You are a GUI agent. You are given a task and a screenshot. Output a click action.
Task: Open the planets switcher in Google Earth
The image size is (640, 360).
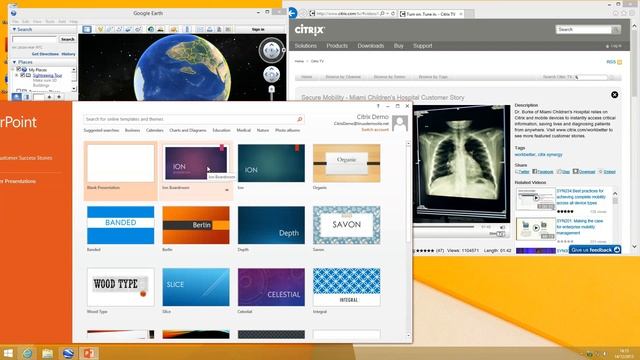[173, 29]
